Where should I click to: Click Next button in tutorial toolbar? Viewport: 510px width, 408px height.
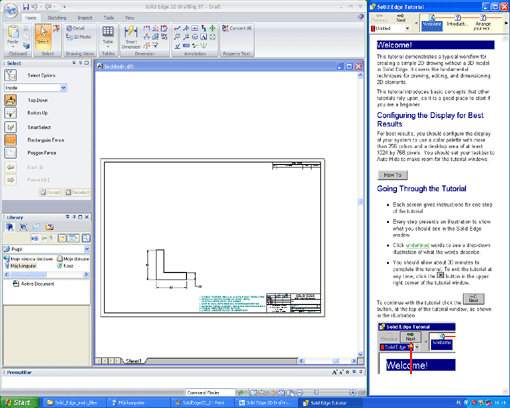coord(401,18)
